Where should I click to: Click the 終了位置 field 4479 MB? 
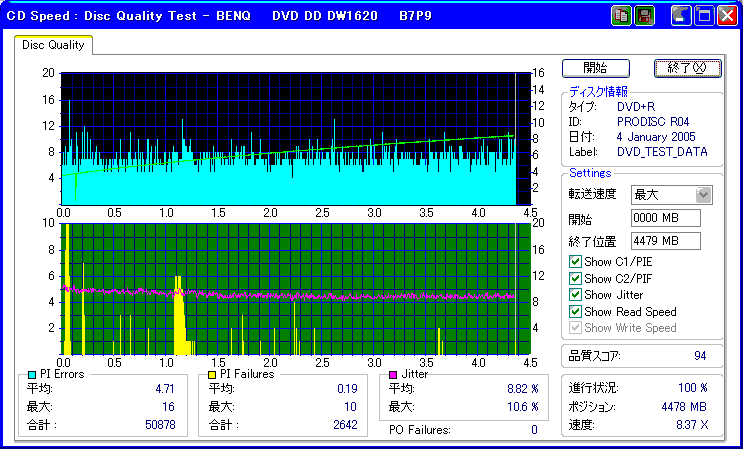(x=666, y=241)
